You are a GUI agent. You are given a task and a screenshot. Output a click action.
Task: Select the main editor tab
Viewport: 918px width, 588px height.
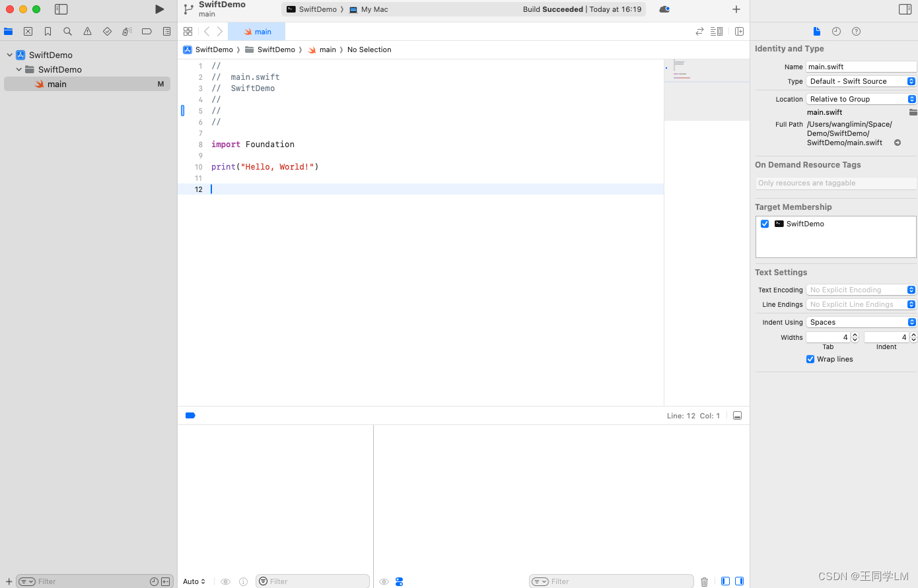tap(257, 32)
